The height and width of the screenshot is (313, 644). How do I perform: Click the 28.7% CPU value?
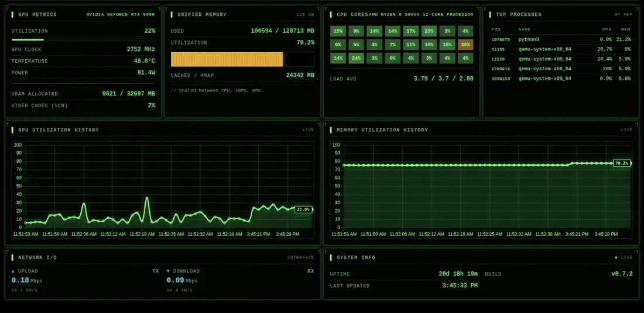[605, 49]
